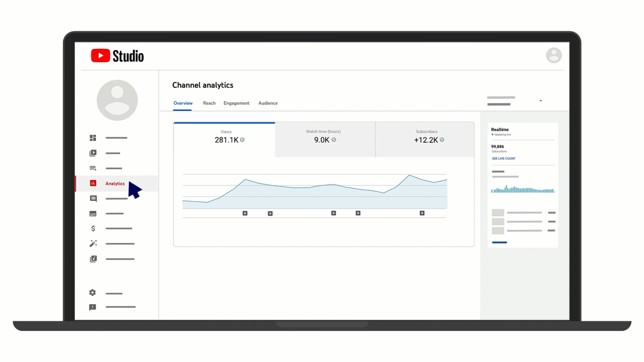Open the Content video library icon
This screenshot has height=362, width=644.
(93, 153)
